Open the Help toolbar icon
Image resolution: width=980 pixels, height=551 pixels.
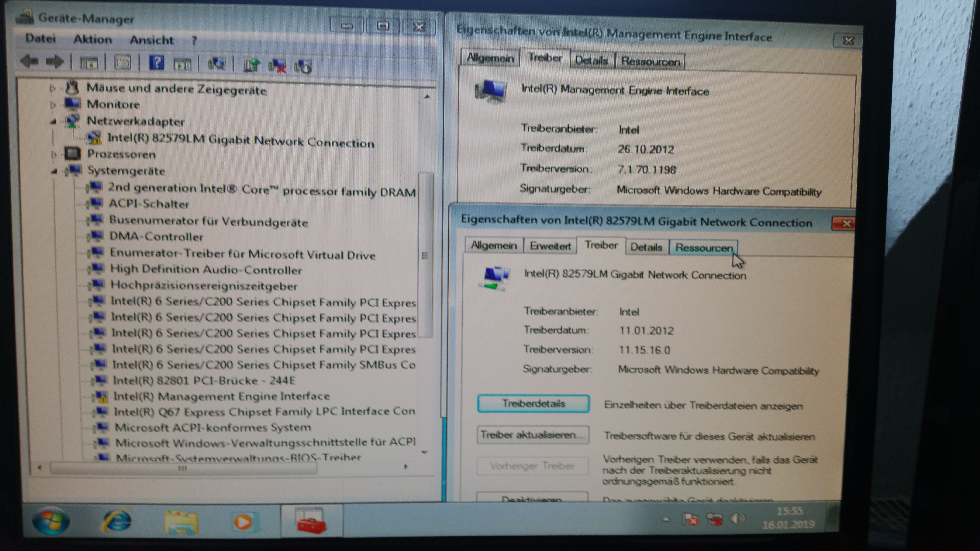156,63
